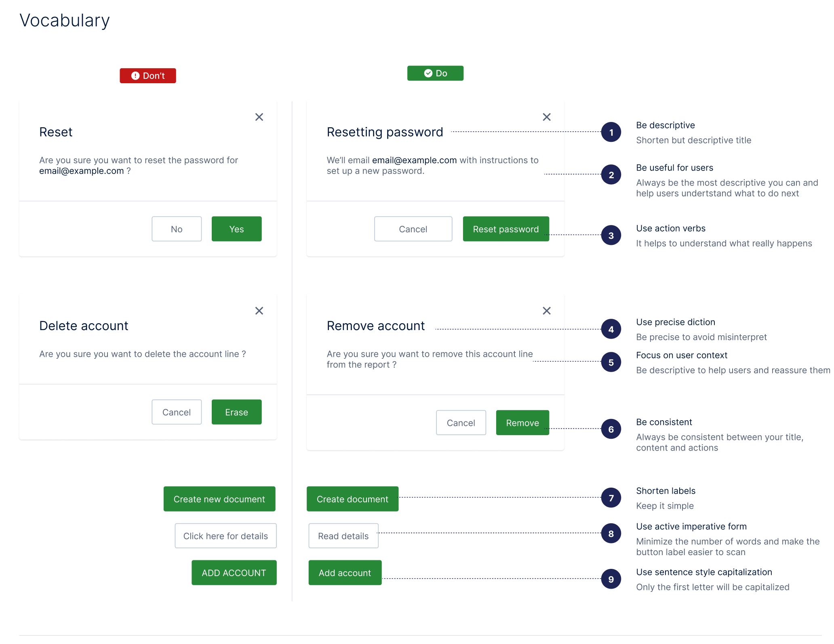Open Read details button
Screen dimensions: 834x644
[x=343, y=536]
